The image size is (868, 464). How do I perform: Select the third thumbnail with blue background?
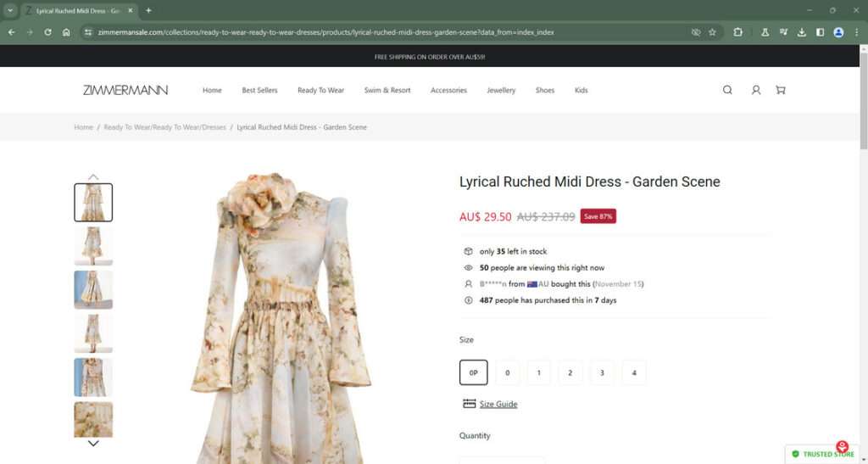click(93, 289)
